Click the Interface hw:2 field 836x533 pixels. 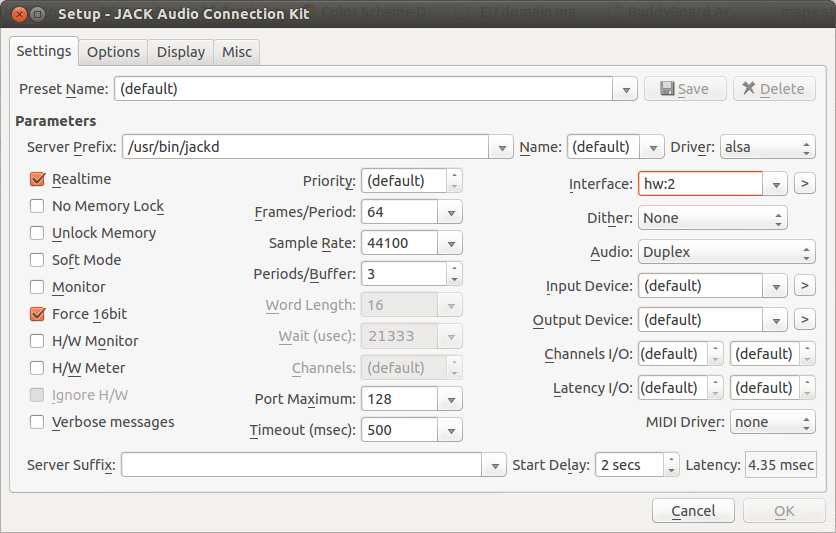701,184
